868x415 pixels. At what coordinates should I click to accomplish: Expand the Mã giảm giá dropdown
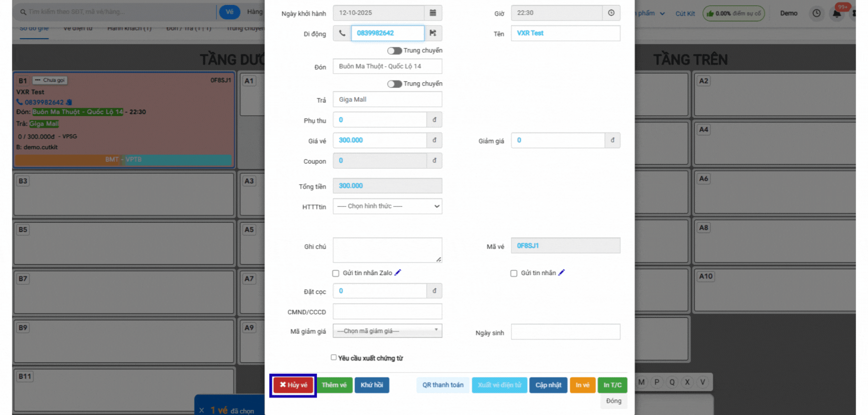point(387,331)
